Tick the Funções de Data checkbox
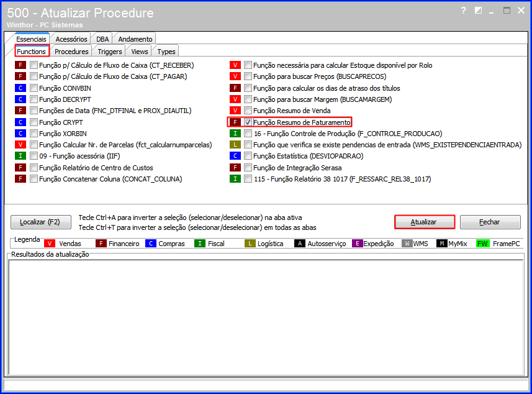532x394 pixels. (x=34, y=111)
